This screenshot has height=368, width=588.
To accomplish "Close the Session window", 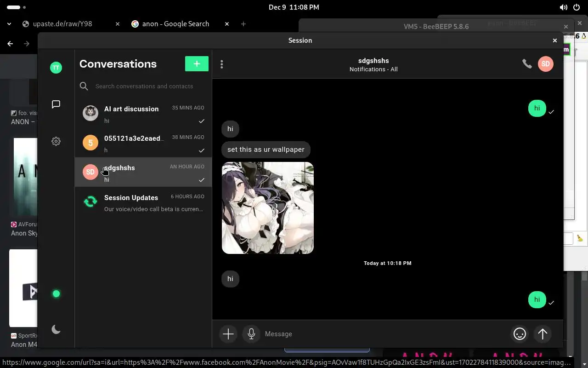I will 555,40.
